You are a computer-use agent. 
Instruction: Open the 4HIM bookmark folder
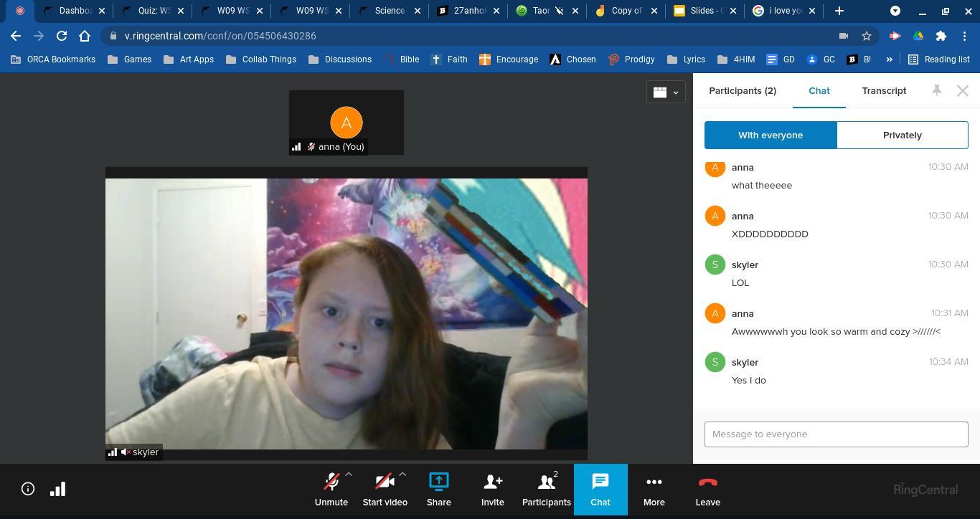point(735,59)
